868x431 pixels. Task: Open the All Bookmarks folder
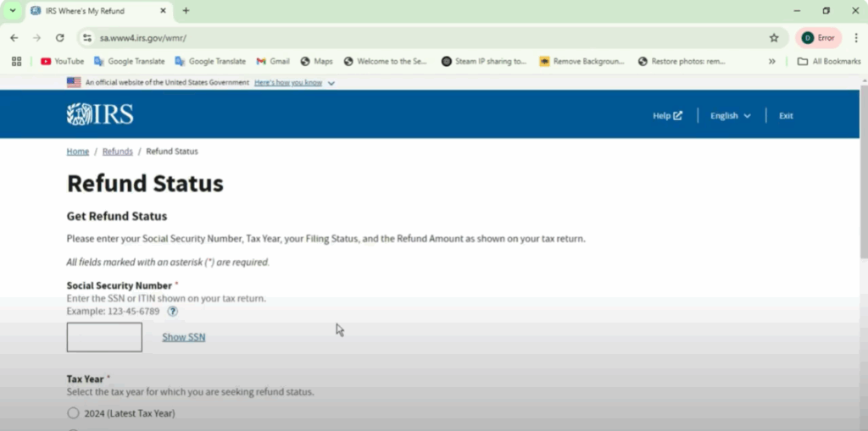(x=829, y=62)
